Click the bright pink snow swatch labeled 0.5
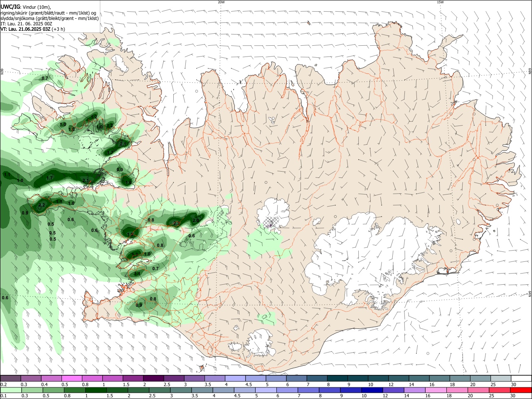This screenshot has height=399, width=532. [72, 378]
